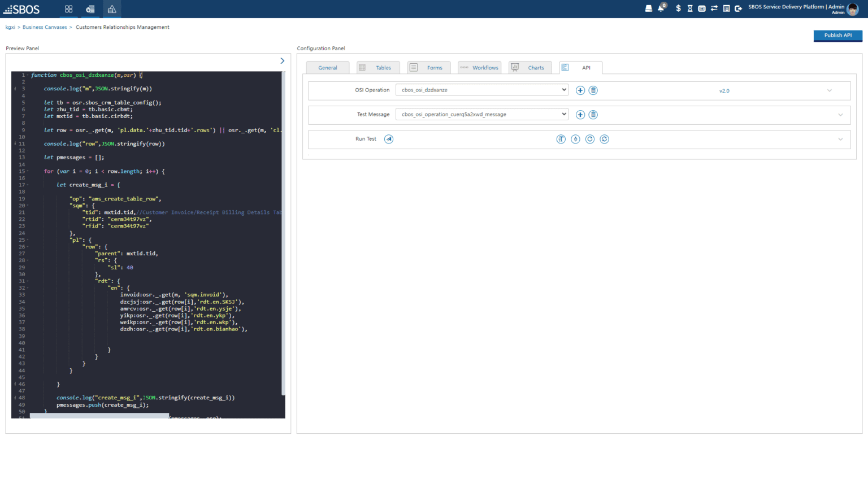Switch to the Tables tab
The width and height of the screenshot is (868, 488).
[377, 68]
